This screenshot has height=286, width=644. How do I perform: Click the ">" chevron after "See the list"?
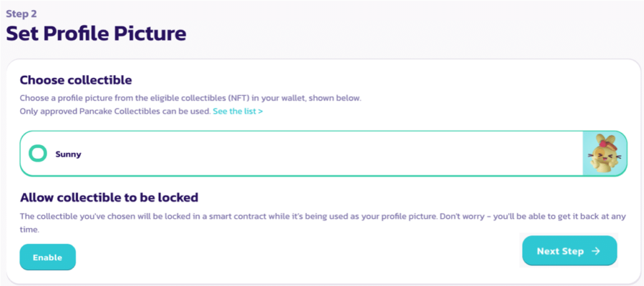click(260, 112)
